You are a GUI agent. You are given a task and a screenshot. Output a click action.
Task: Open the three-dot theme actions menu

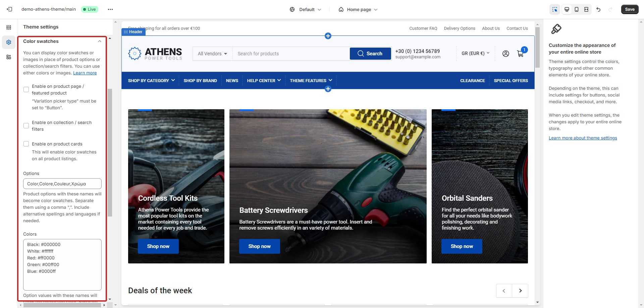point(110,9)
